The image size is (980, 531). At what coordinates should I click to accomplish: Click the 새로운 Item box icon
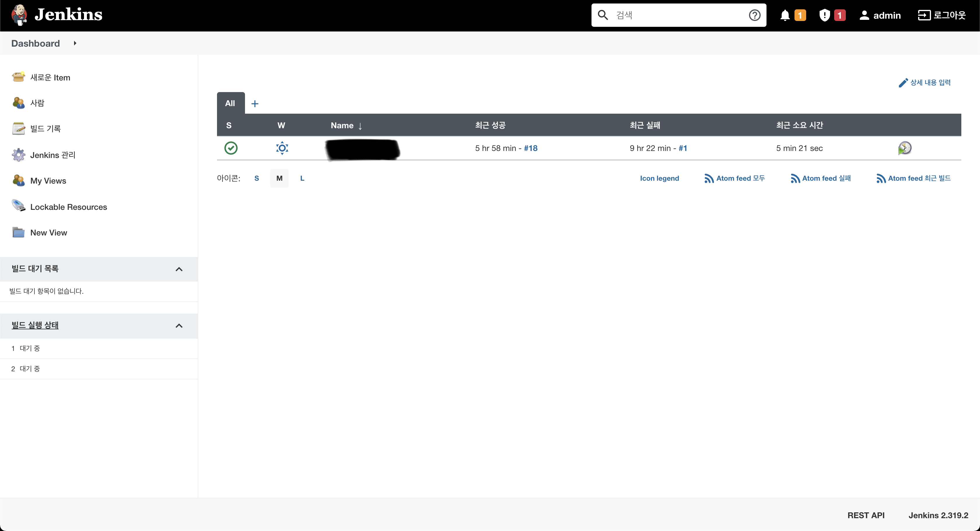18,77
